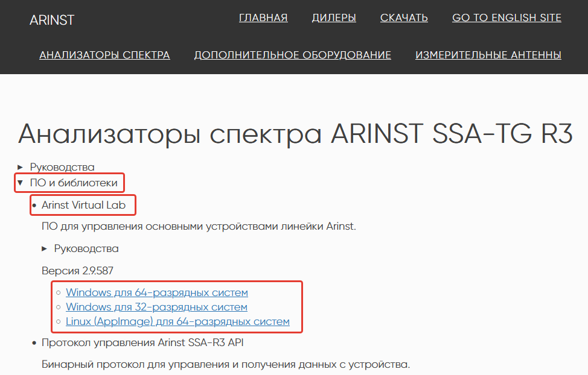Click the Версия 2.9.587 text
Image resolution: width=588 pixels, height=375 pixels.
(x=77, y=271)
